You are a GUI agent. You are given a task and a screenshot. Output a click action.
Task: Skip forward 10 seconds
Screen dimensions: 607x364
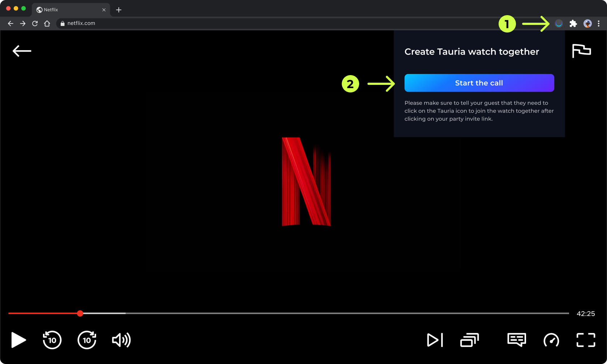point(87,340)
